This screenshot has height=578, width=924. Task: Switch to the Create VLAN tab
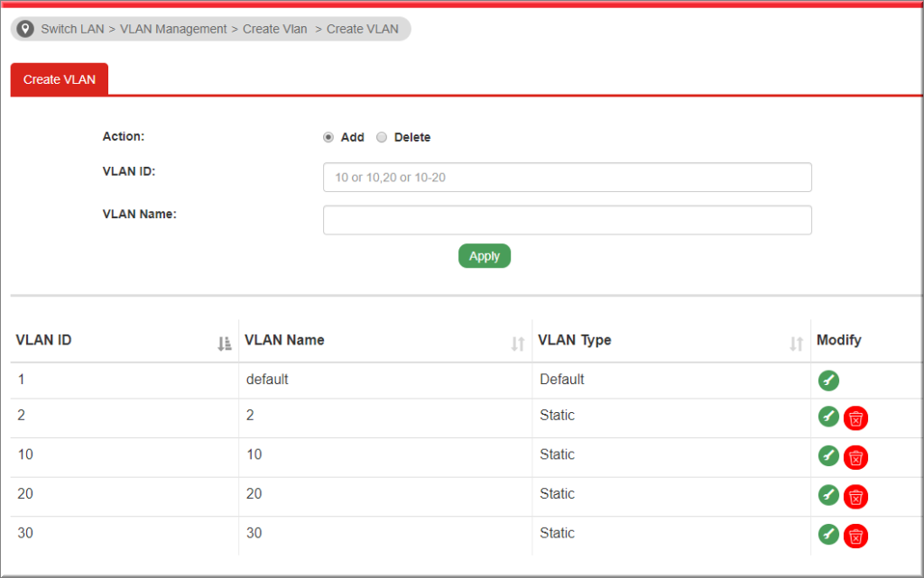(60, 79)
